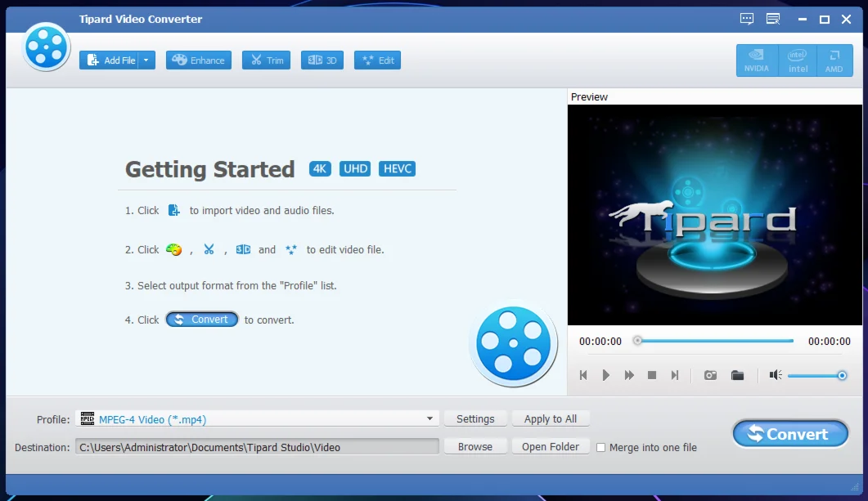This screenshot has width=868, height=501.
Task: Click the Enhance toolbar button
Action: (199, 60)
